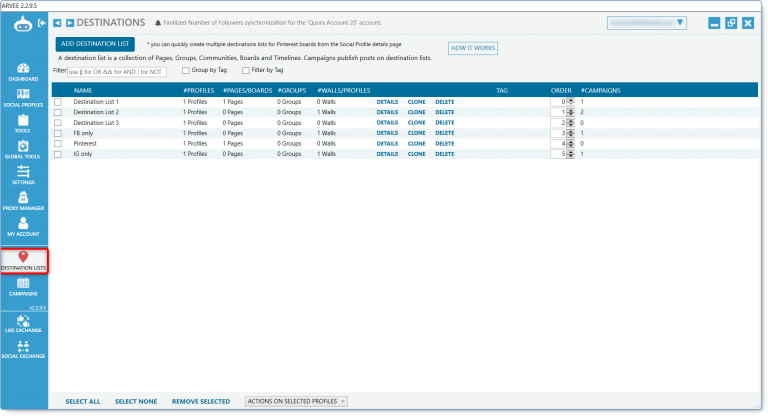Open the Dashboard from the sidebar
Viewport: 768px width, 416px height.
pos(23,71)
